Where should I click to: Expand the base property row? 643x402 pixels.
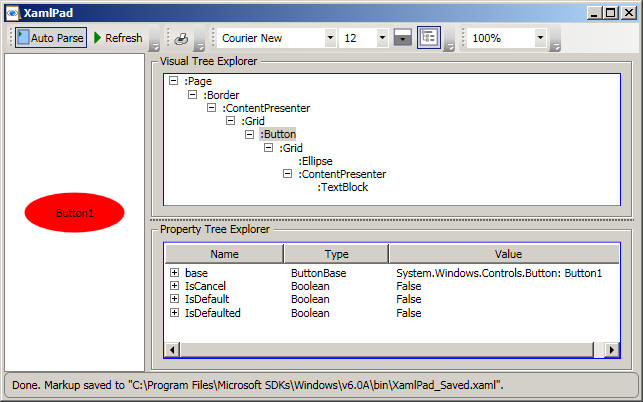pos(174,272)
